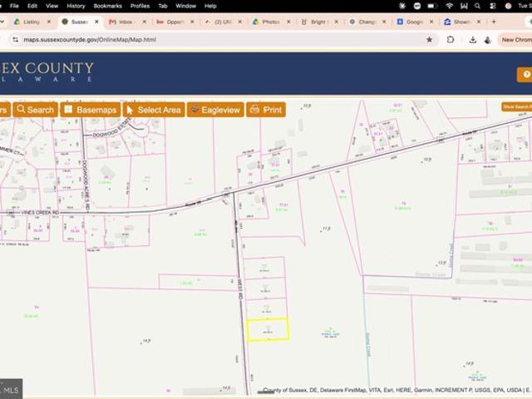This screenshot has width=532, height=399.
Task: Open the Window menu
Action: (x=185, y=6)
